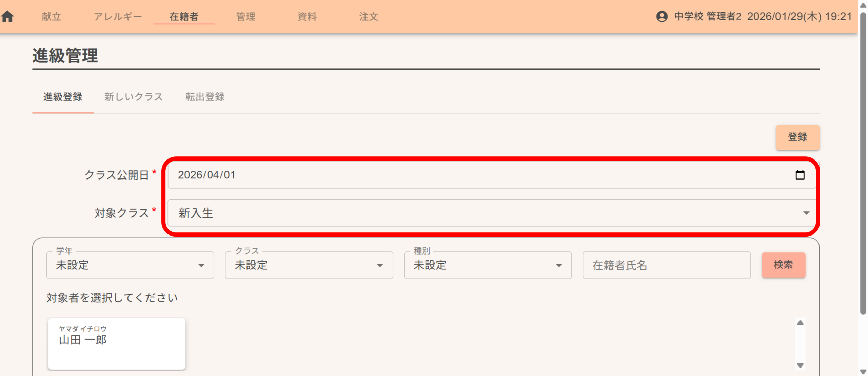Viewport: 868px width, 376px height.
Task: Open the アレルギー menu
Action: coord(118,16)
